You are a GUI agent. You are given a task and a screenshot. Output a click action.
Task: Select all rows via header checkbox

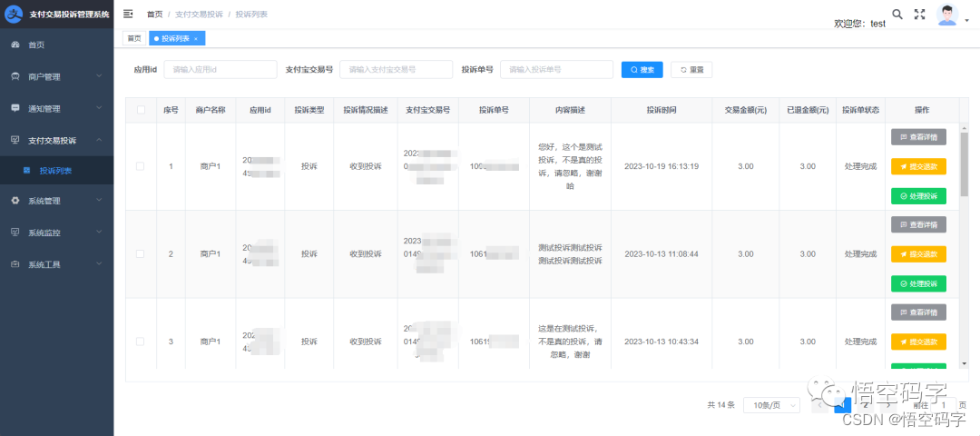141,110
